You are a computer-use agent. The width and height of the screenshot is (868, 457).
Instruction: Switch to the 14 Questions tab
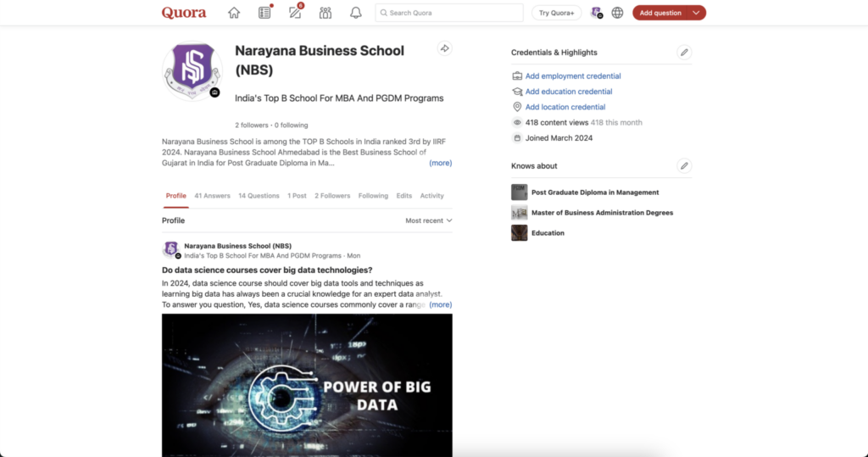point(259,196)
